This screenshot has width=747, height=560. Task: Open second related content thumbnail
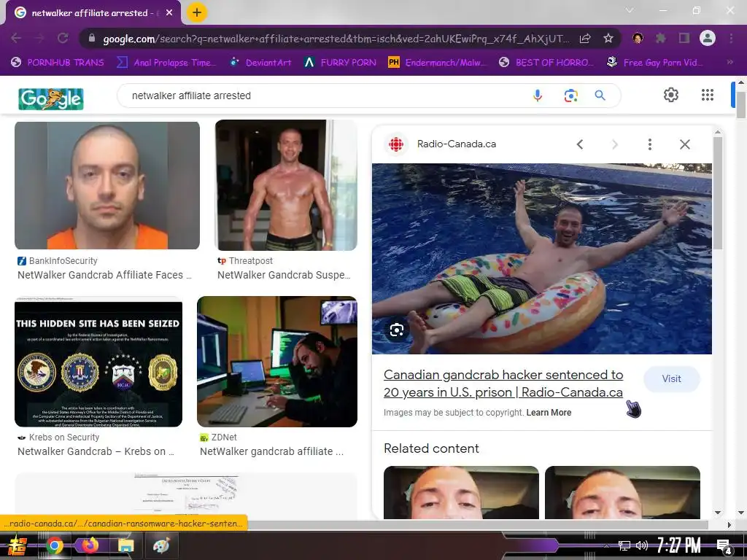pos(622,492)
